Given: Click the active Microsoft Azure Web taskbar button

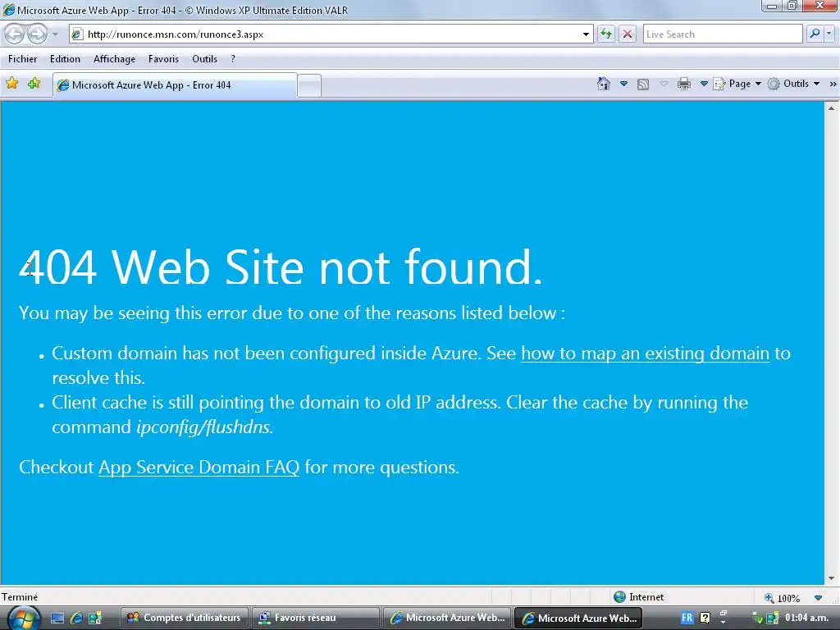Looking at the screenshot, I should point(578,619).
